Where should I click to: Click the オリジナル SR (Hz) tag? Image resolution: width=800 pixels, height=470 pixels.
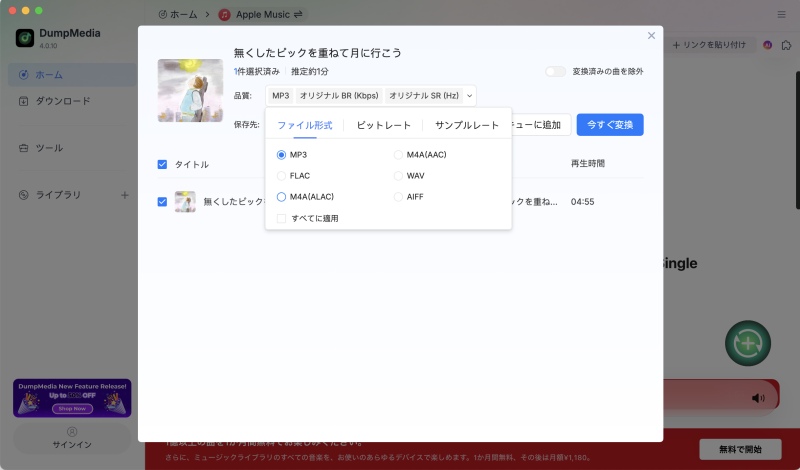coord(424,95)
